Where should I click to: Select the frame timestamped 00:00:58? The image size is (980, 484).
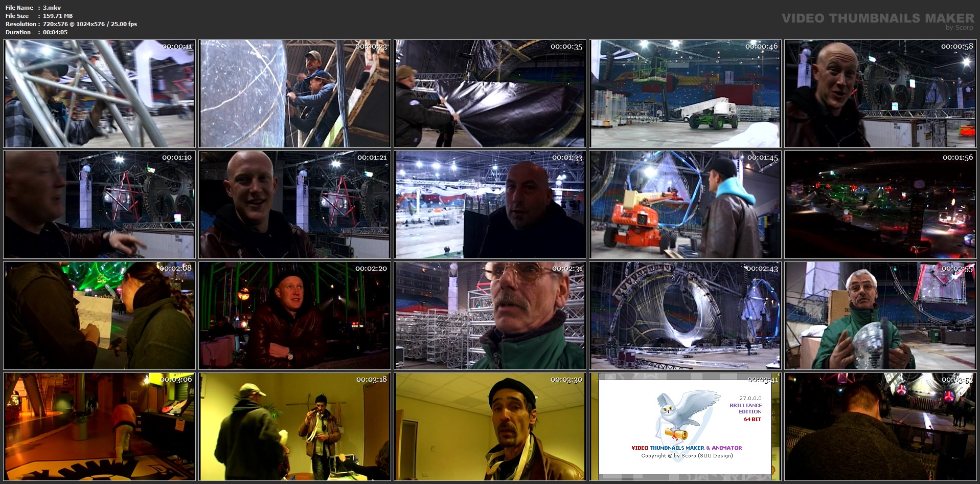tap(880, 94)
